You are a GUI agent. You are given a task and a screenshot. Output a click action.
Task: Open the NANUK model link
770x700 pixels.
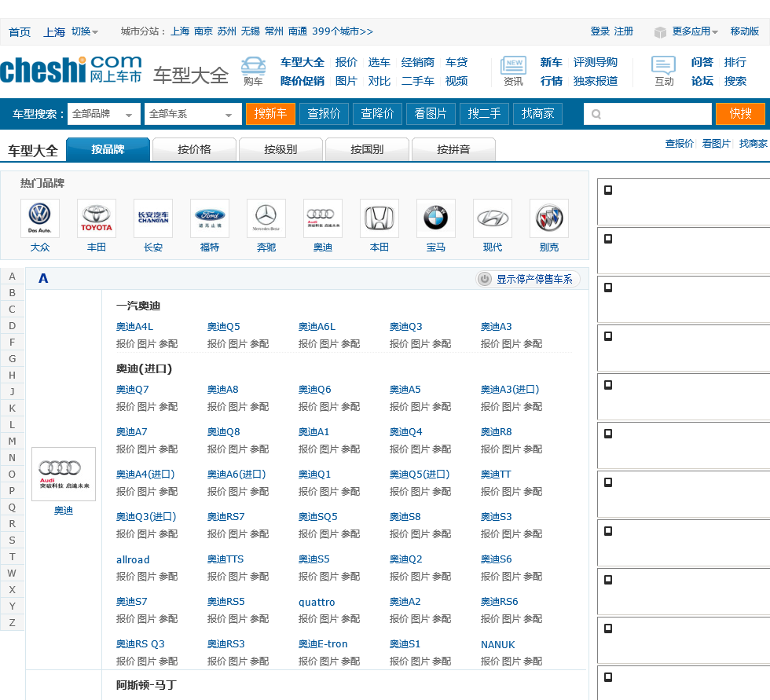(x=497, y=644)
